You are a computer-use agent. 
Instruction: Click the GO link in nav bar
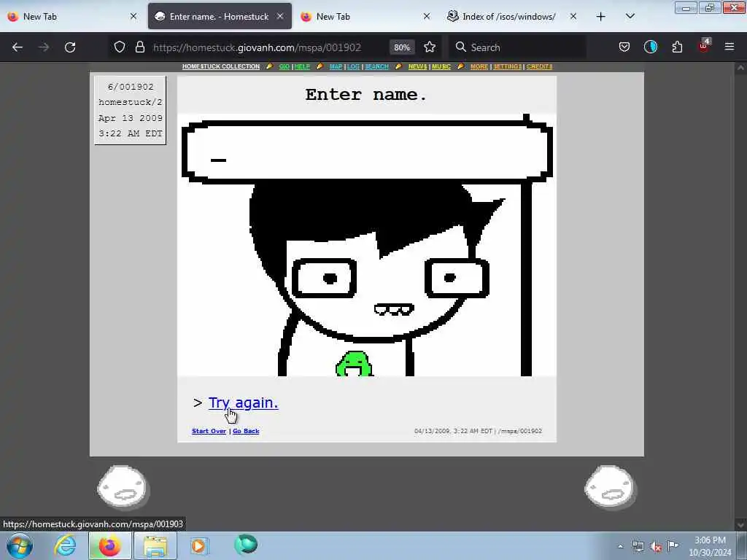coord(285,66)
